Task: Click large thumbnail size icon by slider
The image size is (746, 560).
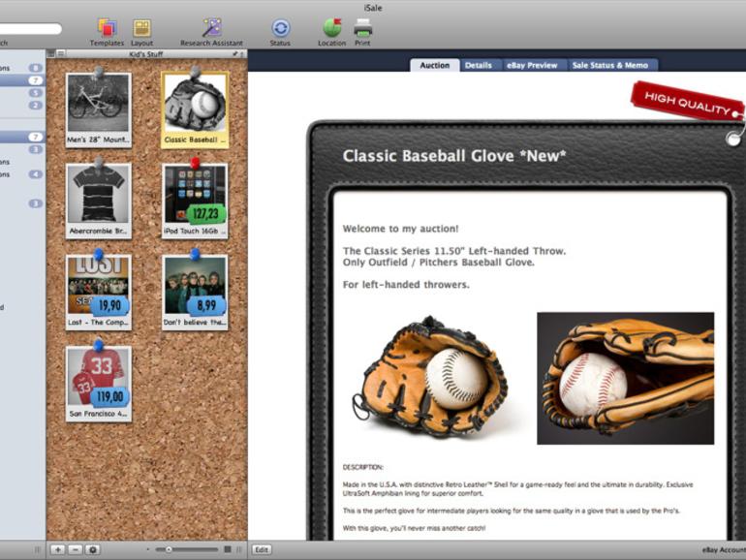Action: (x=228, y=549)
